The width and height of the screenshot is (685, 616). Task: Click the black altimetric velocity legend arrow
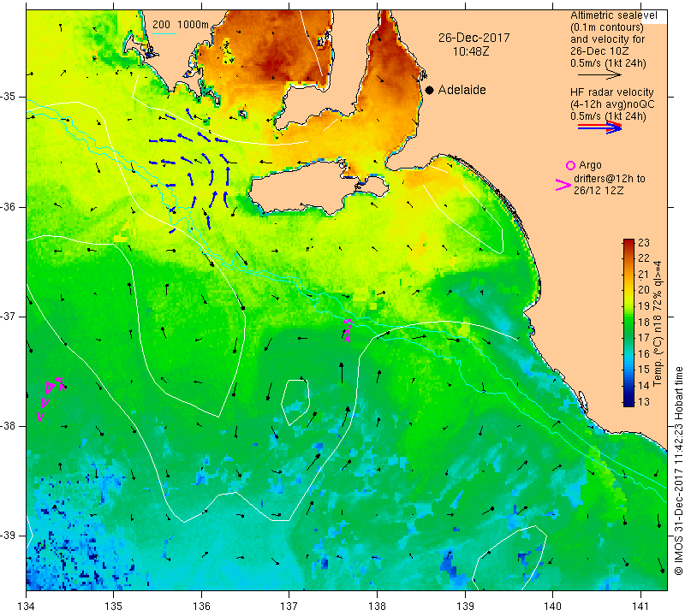599,75
